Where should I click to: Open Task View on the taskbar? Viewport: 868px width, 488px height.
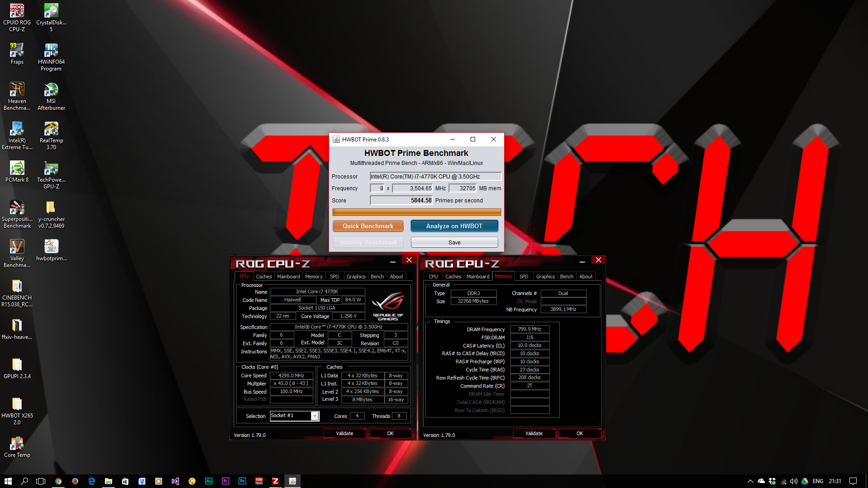pyautogui.click(x=41, y=481)
